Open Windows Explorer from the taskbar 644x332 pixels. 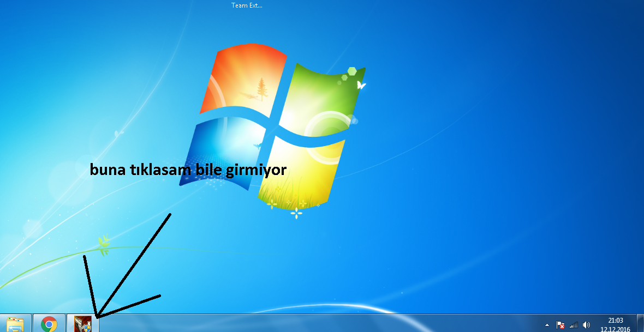16,323
